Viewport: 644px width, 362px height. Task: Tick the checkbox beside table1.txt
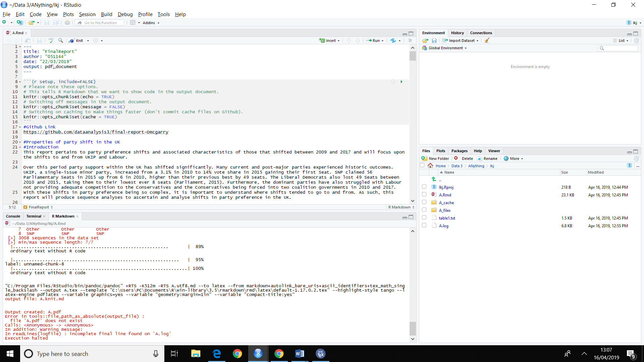[424, 218]
